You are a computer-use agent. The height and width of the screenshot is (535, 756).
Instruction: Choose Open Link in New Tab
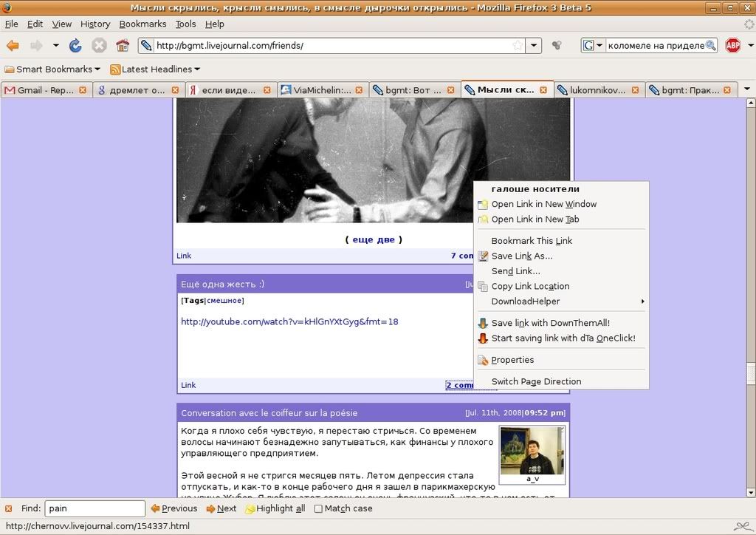click(561, 219)
